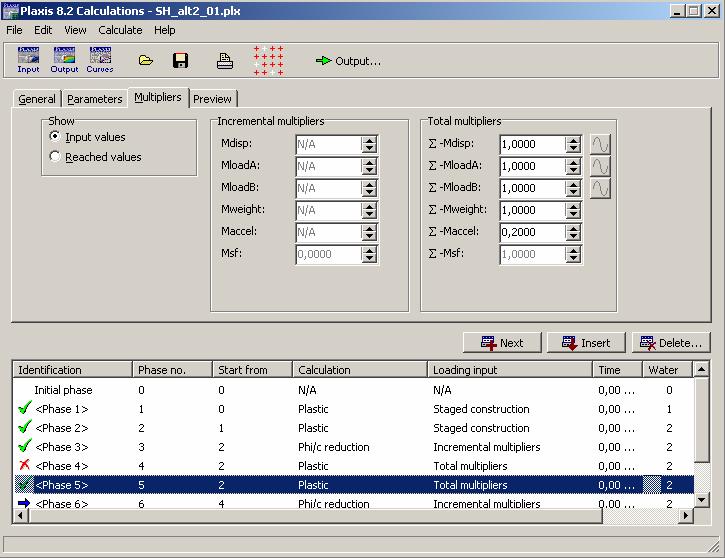The width and height of the screenshot is (725, 558).
Task: Click green check mark beside Phase 1
Action: [x=25, y=408]
